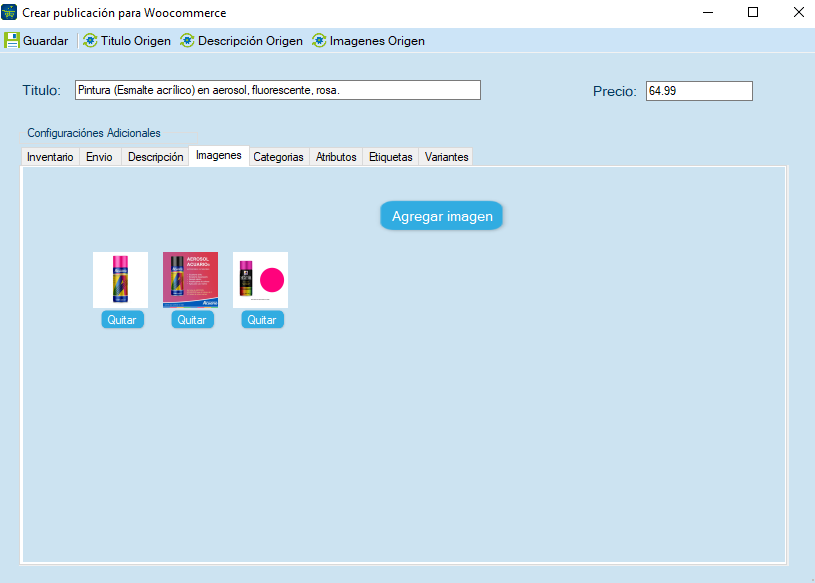Click the Guardar label in toolbar
Viewport: 815px width, 583px height.
[x=46, y=41]
